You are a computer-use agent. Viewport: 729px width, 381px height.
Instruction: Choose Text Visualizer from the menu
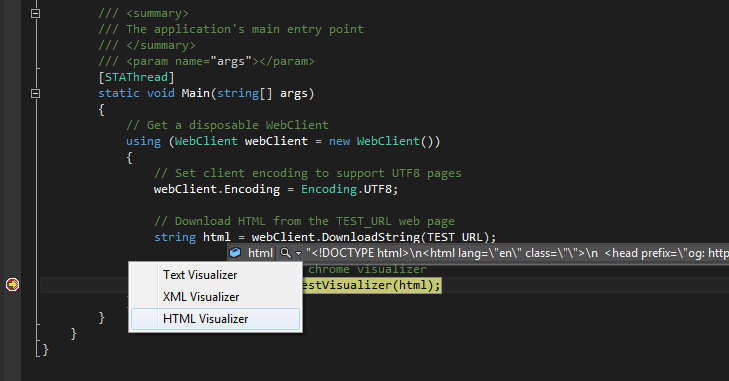tap(215, 275)
